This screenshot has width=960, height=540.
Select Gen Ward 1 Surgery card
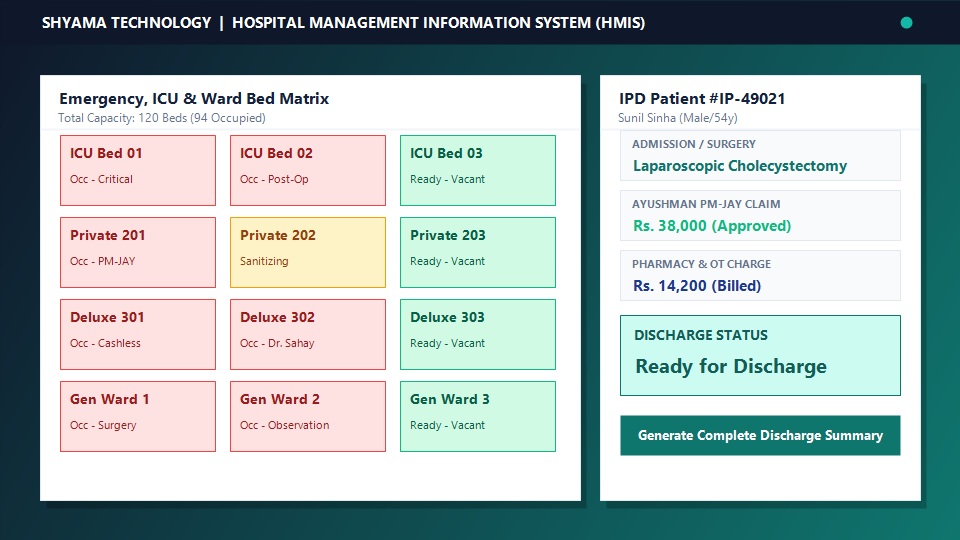(x=138, y=416)
